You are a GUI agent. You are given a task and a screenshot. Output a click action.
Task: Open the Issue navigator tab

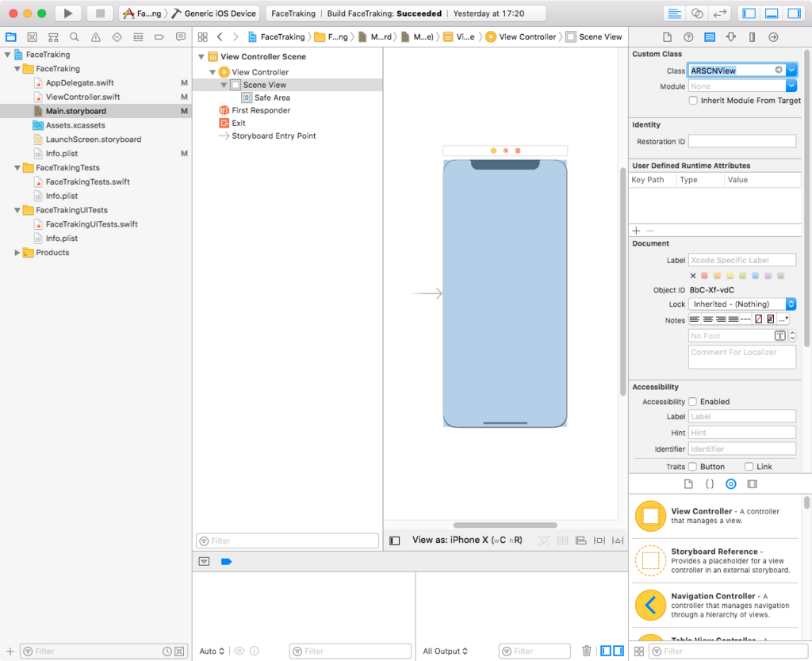click(96, 37)
